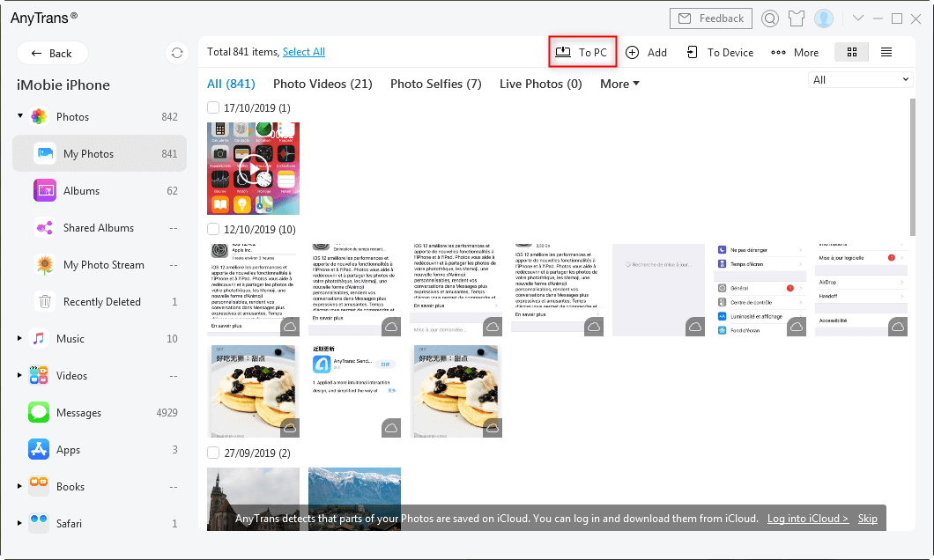Viewport: 934px width, 560px height.
Task: Open the user account avatar
Action: (824, 18)
